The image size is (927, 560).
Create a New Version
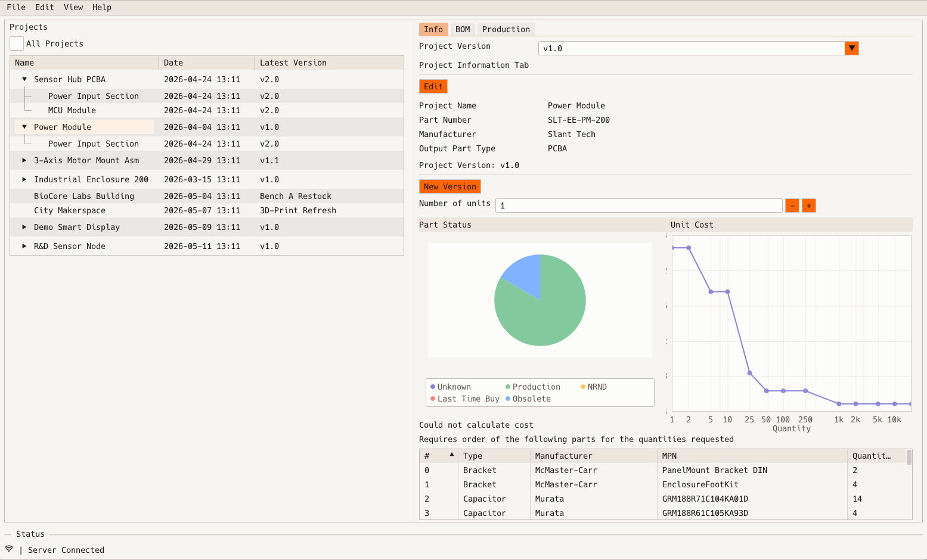[450, 186]
